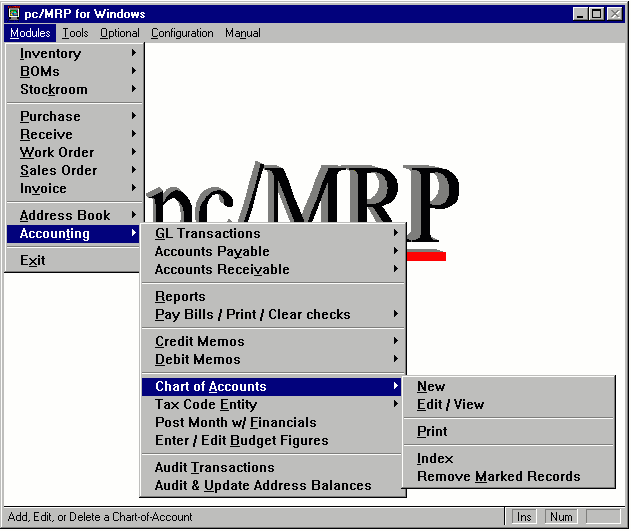Choose Remove Marked Records
The width and height of the screenshot is (631, 531).
coord(509,477)
